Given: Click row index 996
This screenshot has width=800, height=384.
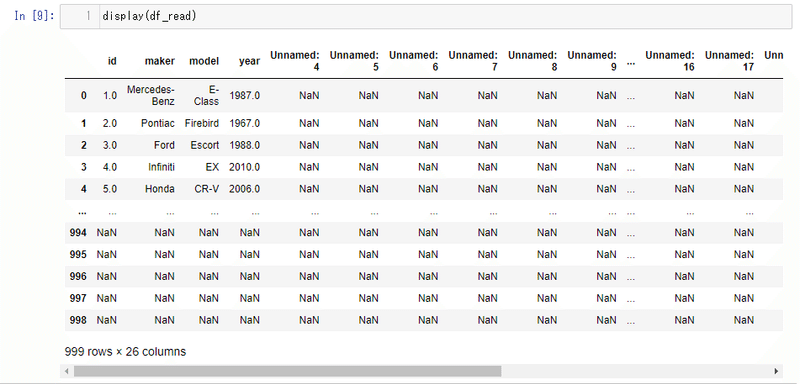Looking at the screenshot, I should pyautogui.click(x=78, y=276).
